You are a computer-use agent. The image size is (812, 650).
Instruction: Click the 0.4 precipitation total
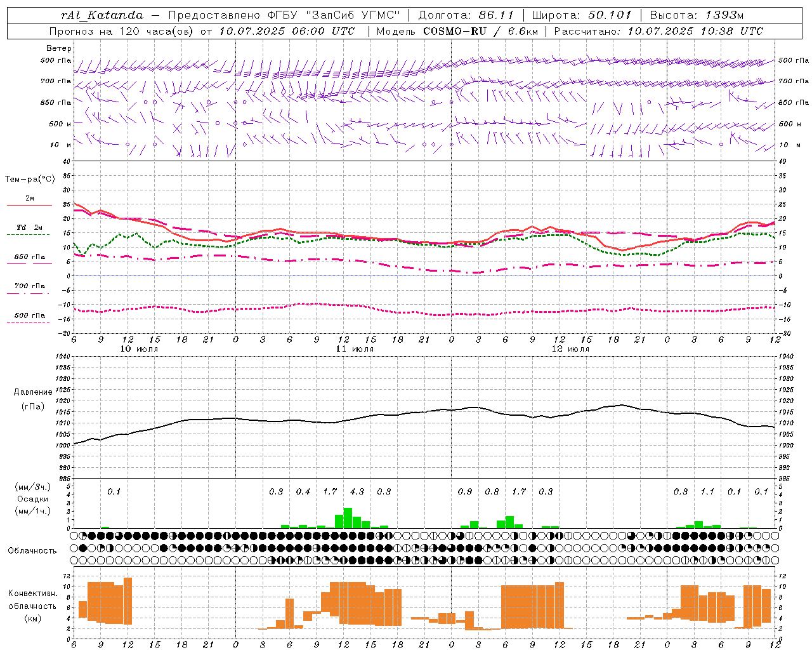pos(303,492)
